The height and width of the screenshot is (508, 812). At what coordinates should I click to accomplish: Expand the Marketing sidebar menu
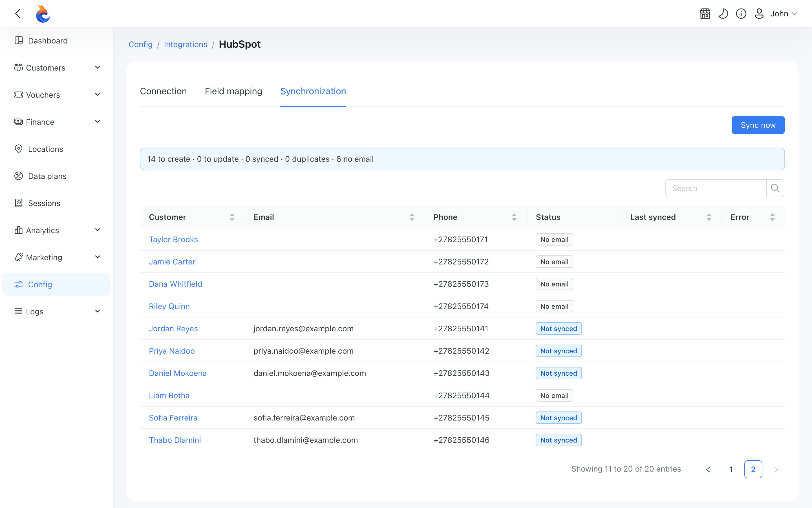[56, 257]
